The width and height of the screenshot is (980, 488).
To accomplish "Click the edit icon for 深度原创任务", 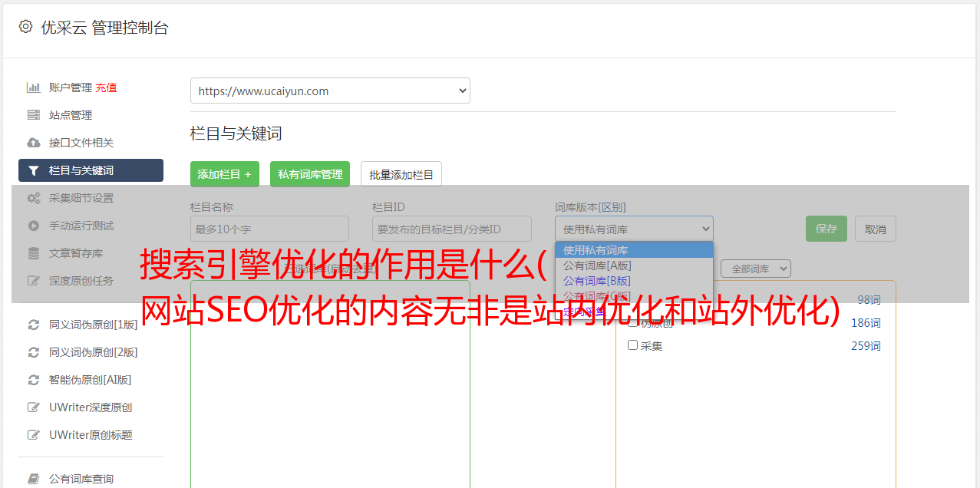I will point(34,281).
